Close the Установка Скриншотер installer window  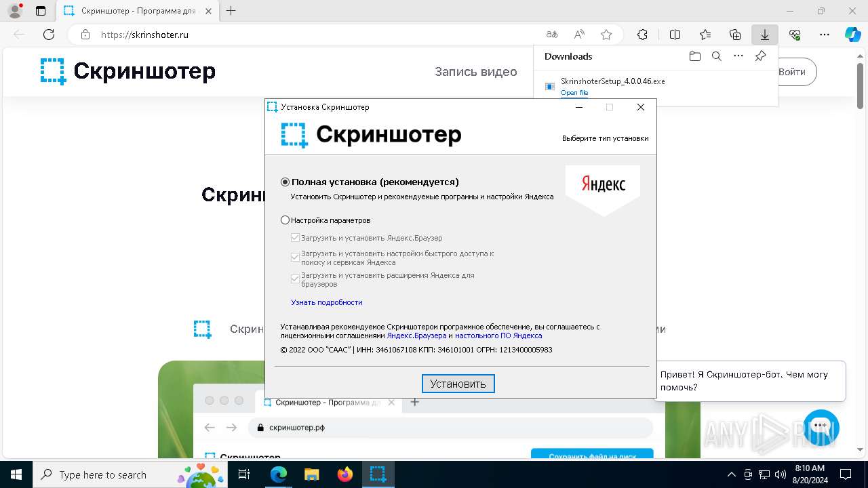point(641,107)
